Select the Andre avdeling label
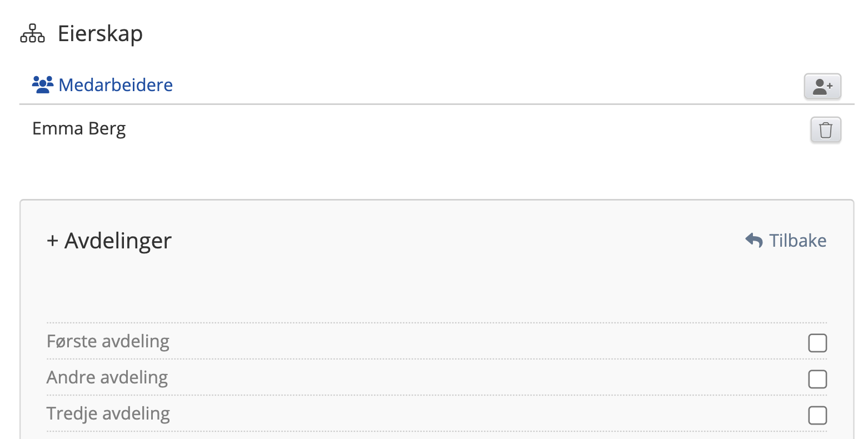Viewport: 868px width, 439px height. pos(107,377)
